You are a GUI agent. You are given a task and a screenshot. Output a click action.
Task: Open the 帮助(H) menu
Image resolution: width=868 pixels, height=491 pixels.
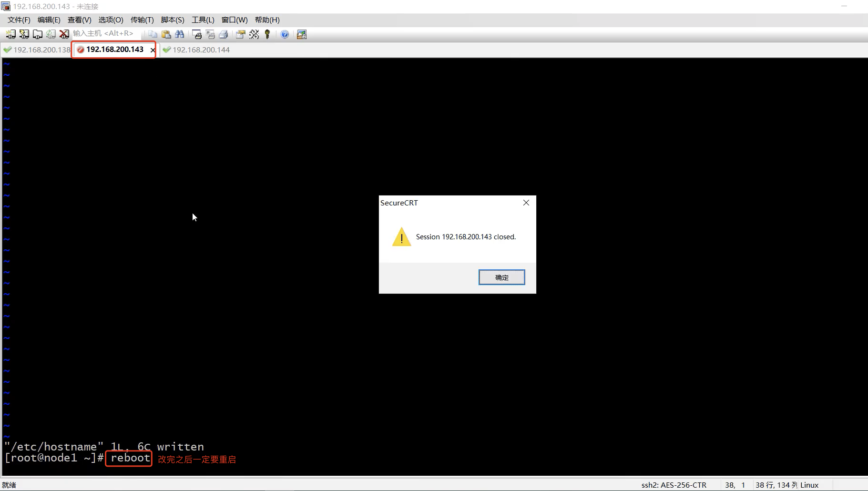267,20
